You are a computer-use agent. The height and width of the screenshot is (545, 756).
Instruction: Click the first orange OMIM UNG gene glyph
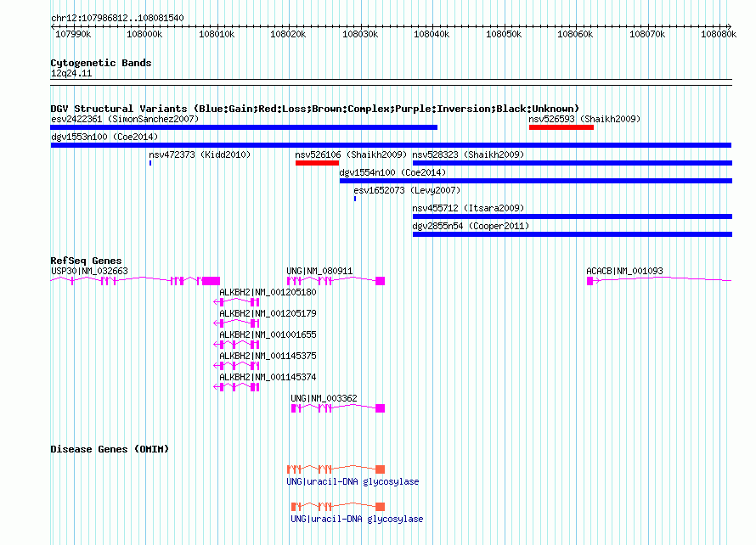336,469
